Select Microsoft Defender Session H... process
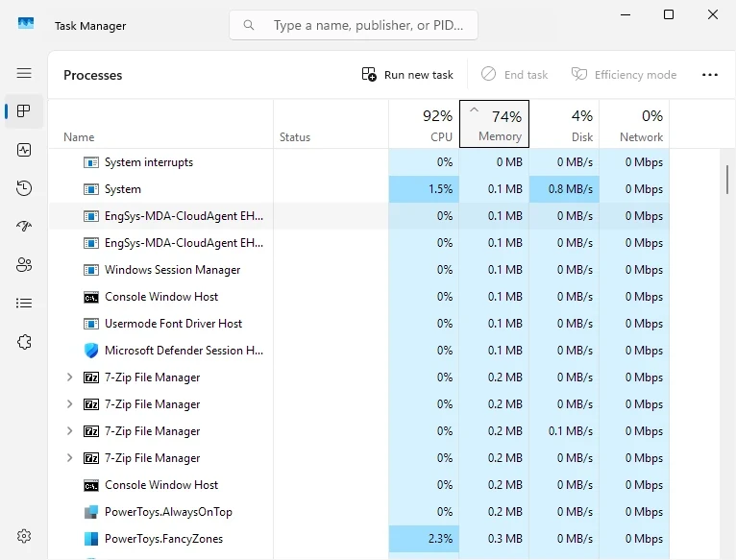 tap(359, 351)
